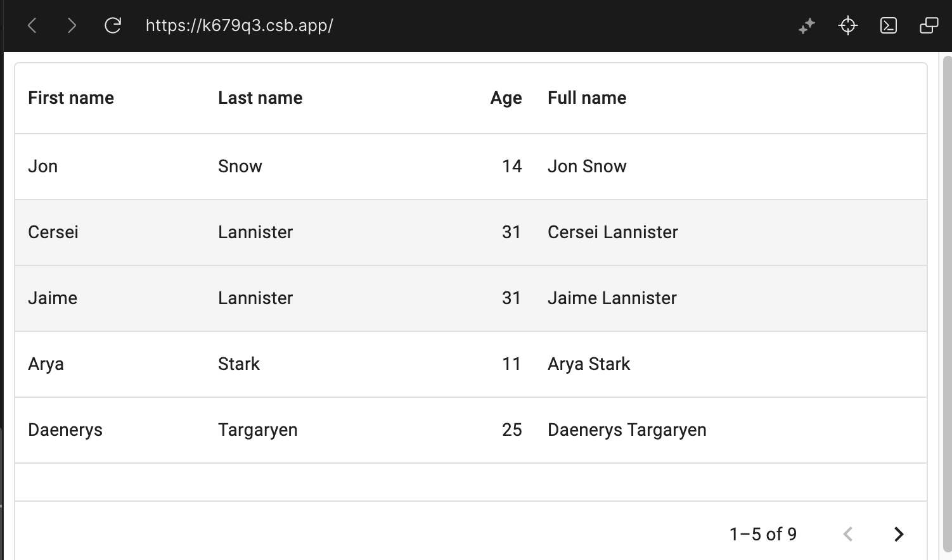This screenshot has width=952, height=560.
Task: Sort by Age column header
Action: point(506,98)
